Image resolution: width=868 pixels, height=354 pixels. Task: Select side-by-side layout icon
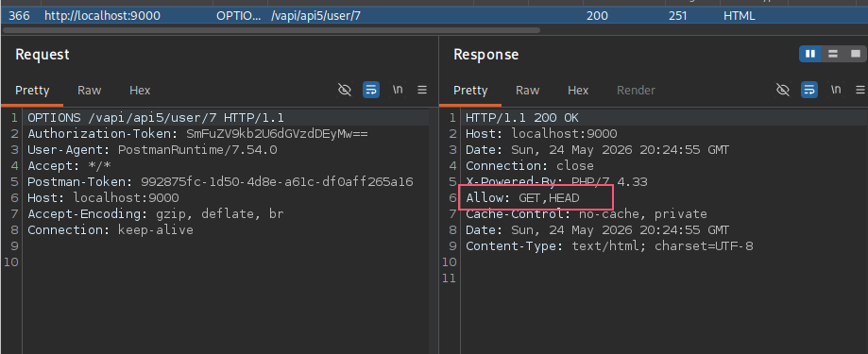(x=809, y=54)
